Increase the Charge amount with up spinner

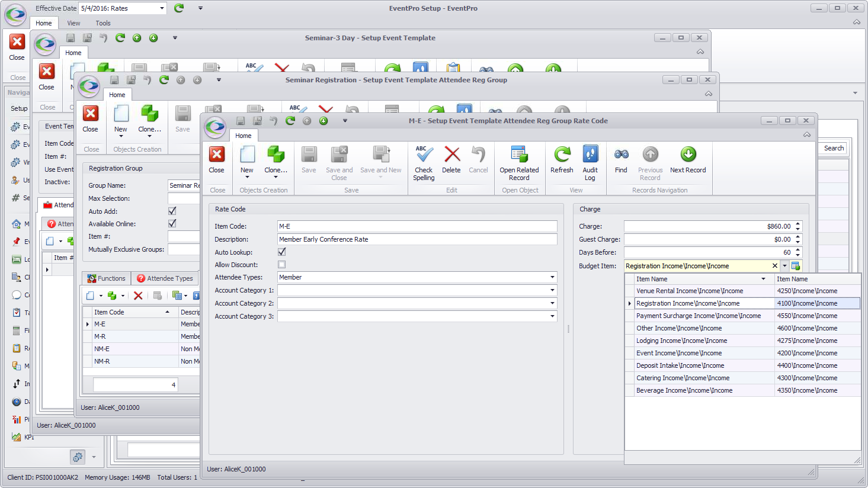coord(798,224)
